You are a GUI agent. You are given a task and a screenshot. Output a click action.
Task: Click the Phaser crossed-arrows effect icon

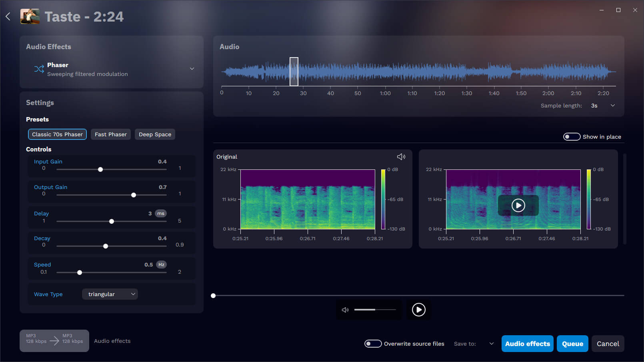[39, 69]
